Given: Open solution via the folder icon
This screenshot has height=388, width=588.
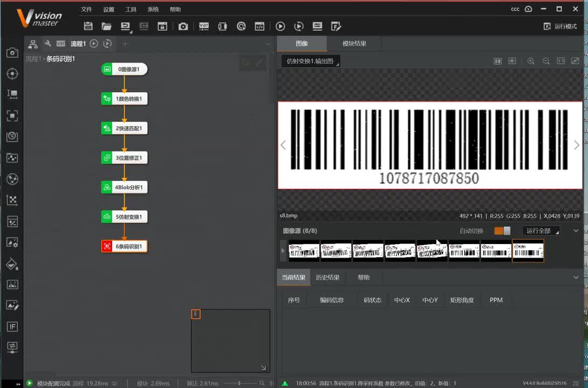Looking at the screenshot, I should (107, 26).
